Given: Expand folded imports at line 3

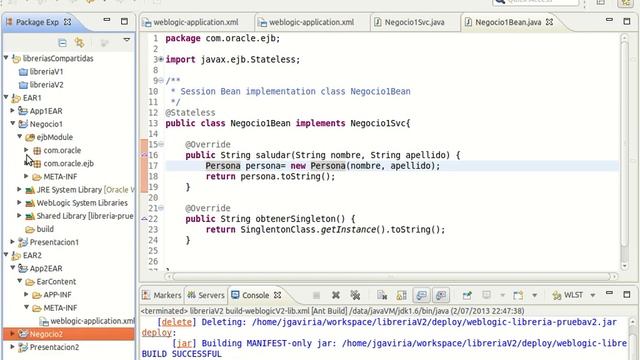Looking at the screenshot, I should [x=161, y=59].
